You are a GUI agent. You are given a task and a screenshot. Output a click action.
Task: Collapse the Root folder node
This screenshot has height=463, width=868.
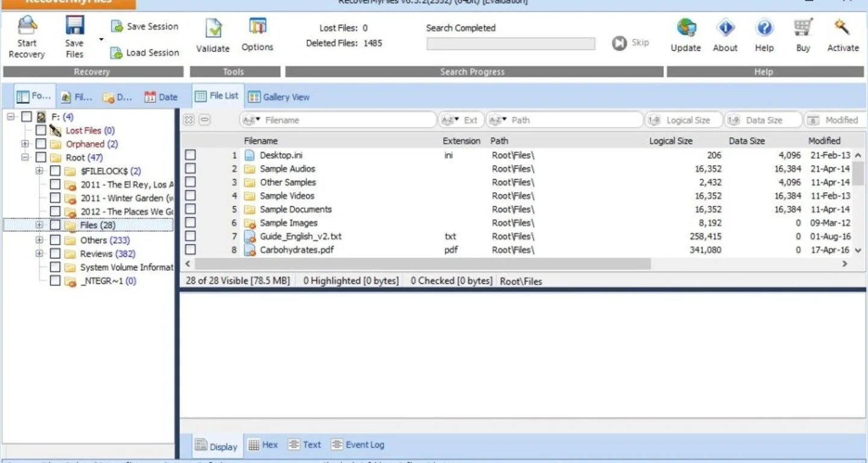(25, 157)
